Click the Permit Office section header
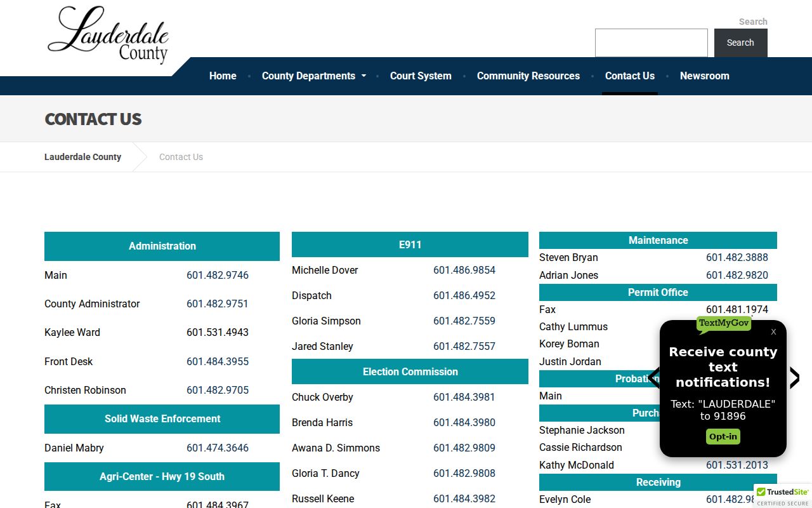812x508 pixels. [x=658, y=292]
